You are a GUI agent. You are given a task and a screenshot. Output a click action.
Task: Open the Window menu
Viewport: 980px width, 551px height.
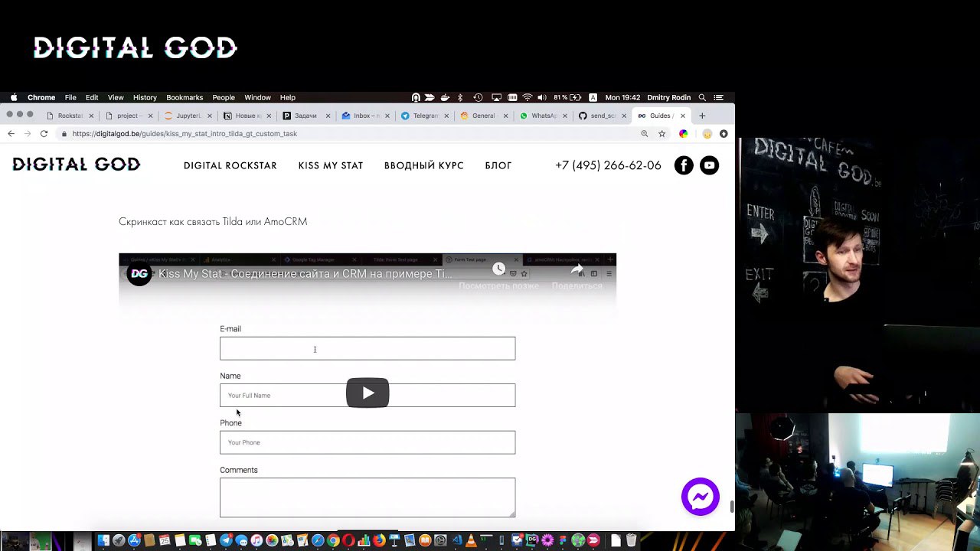(x=257, y=97)
